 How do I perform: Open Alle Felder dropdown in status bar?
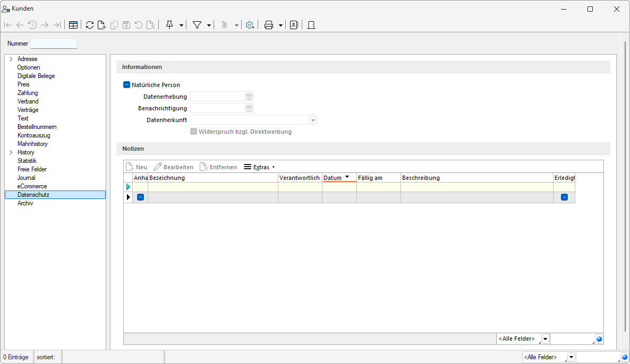(571, 357)
